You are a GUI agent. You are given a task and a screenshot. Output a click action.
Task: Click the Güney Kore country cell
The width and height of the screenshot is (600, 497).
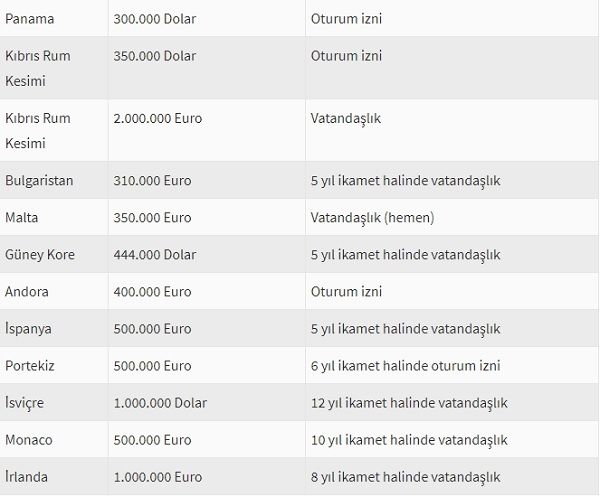(x=40, y=255)
